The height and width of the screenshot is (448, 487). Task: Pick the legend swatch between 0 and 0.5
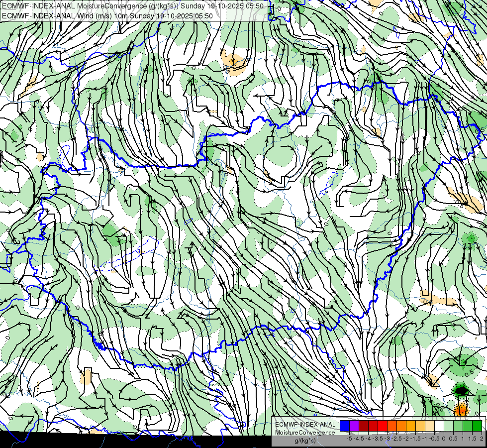pyautogui.click(x=449, y=426)
